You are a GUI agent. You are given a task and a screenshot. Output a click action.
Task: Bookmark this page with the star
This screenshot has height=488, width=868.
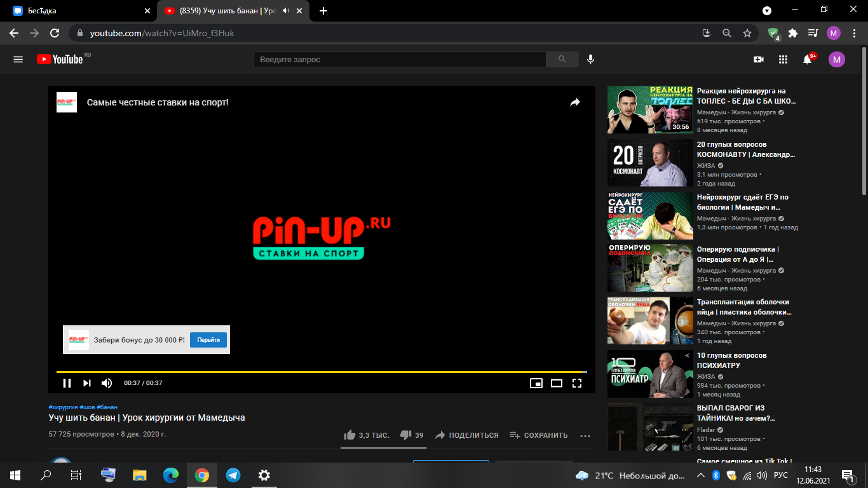point(747,33)
